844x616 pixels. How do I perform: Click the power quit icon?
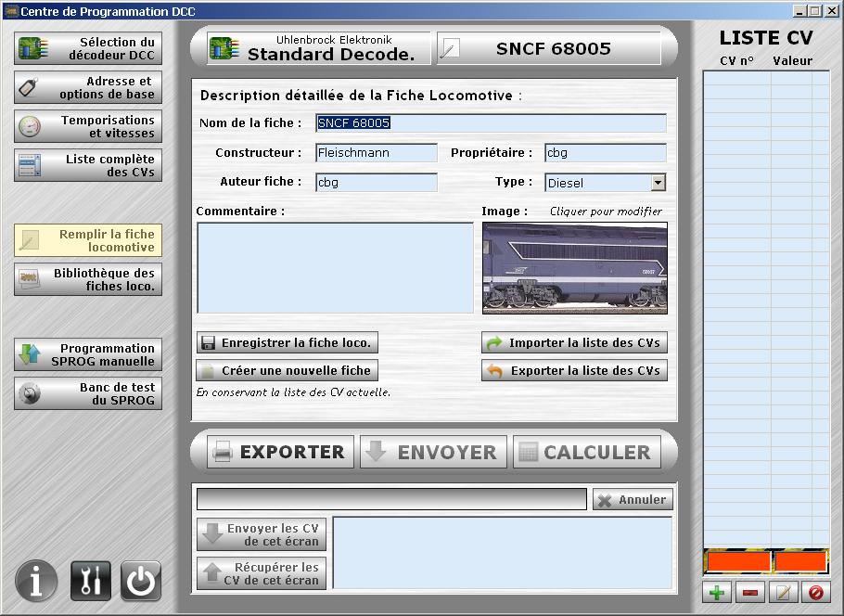tap(140, 581)
